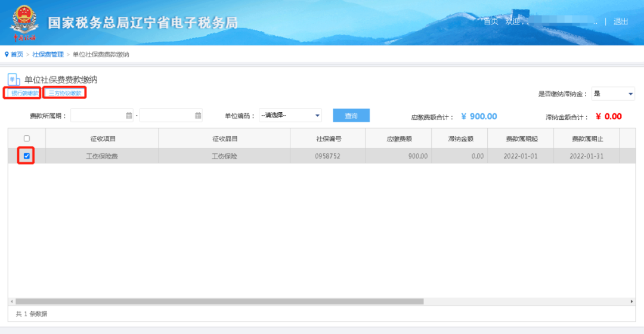
Task: Click the location pin icon in breadcrumb
Action: point(7,54)
